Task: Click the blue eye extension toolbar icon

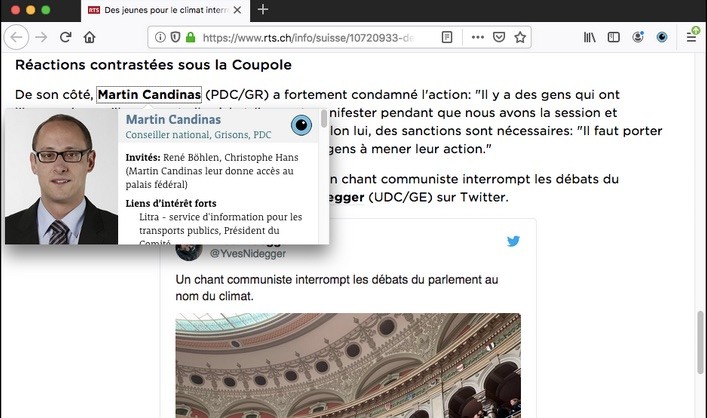Action: point(662,37)
